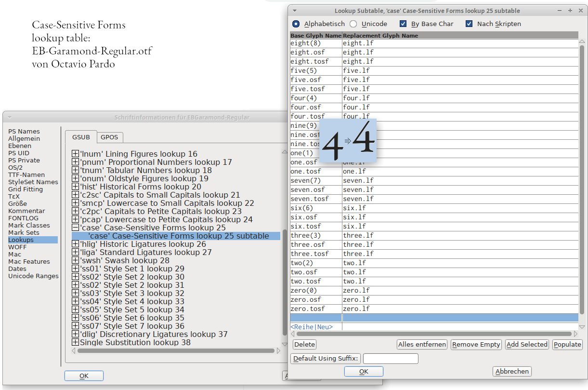This screenshot has width=588, height=390.
Task: Click the Populate button
Action: 567,344
